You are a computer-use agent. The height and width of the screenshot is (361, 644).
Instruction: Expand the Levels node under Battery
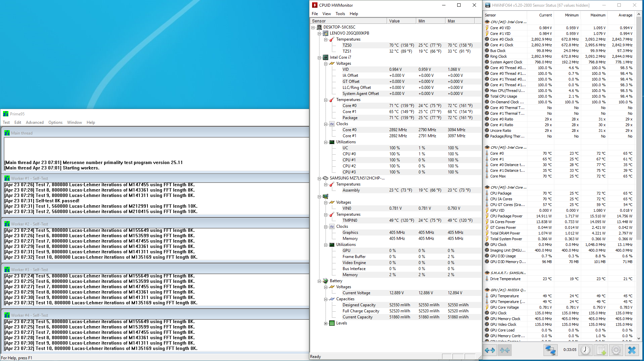[x=326, y=323]
